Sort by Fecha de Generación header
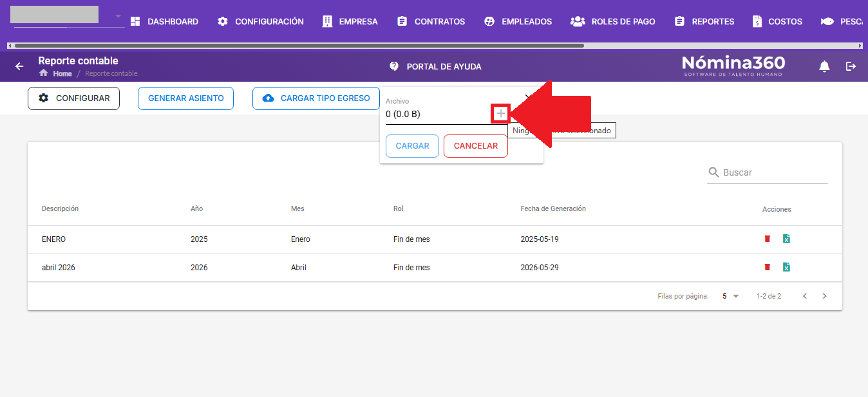The width and height of the screenshot is (868, 397). [553, 208]
